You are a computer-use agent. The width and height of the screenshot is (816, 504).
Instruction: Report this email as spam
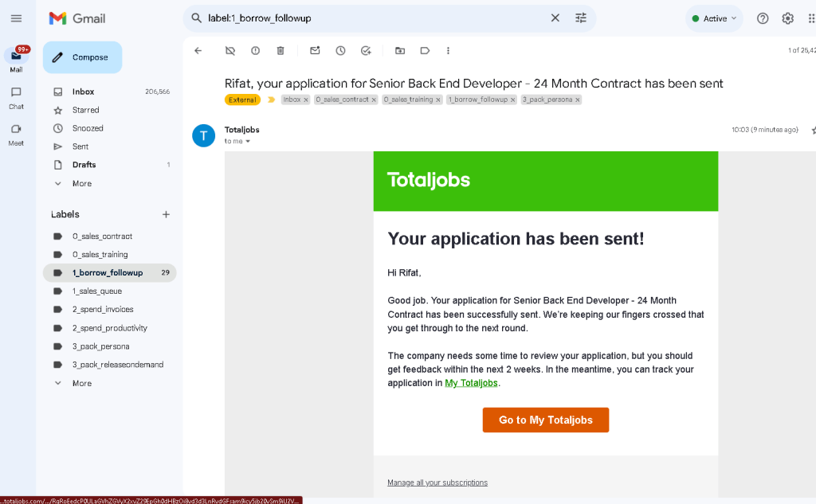[255, 50]
